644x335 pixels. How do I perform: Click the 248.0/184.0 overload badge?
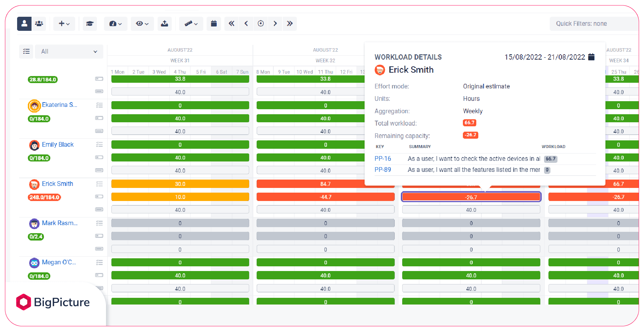click(44, 197)
